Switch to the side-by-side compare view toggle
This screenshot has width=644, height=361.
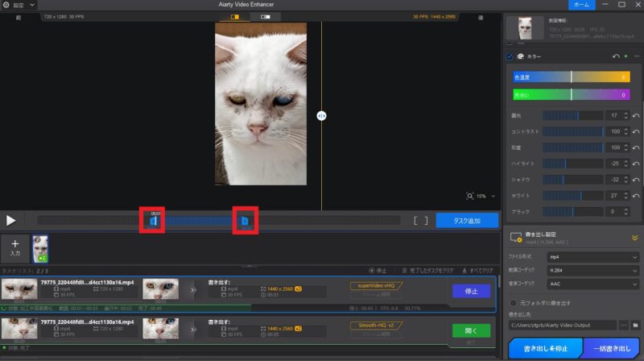coord(265,16)
